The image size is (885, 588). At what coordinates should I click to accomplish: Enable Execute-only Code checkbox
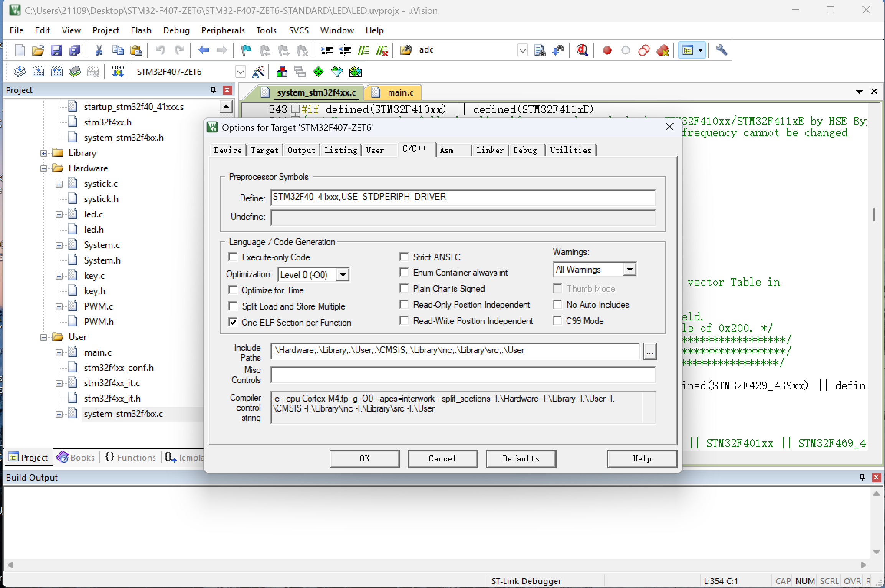click(233, 257)
